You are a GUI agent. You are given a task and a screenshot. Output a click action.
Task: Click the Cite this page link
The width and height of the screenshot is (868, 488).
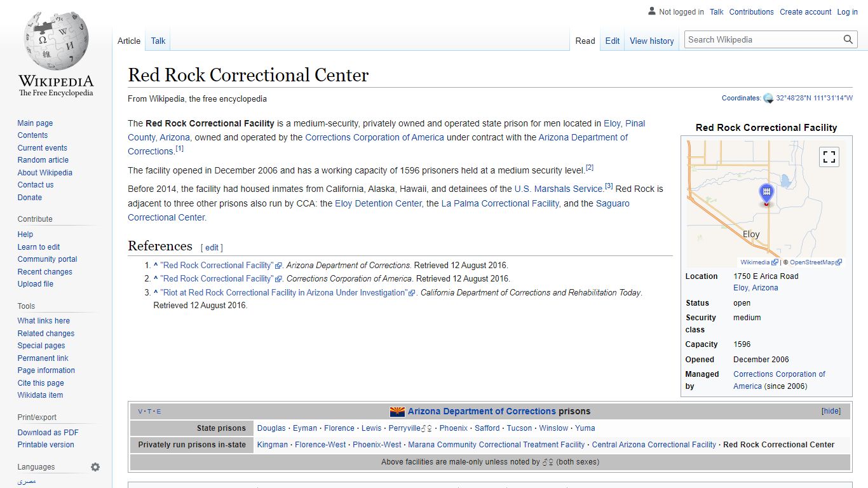click(x=41, y=383)
